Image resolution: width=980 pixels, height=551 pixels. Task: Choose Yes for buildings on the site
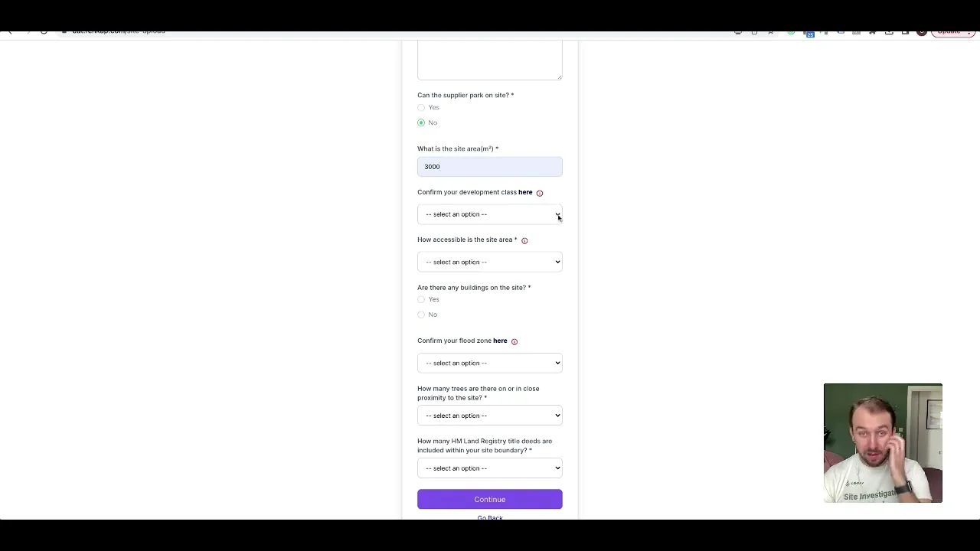pos(421,300)
